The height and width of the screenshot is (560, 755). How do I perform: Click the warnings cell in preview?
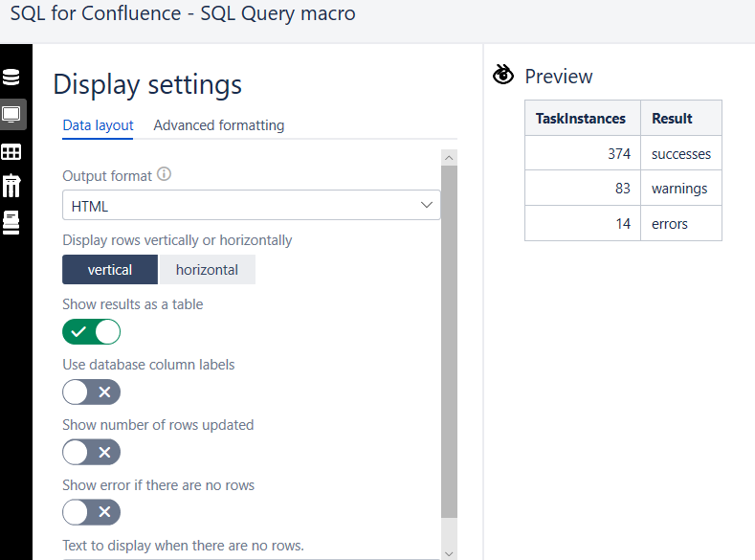pyautogui.click(x=681, y=189)
